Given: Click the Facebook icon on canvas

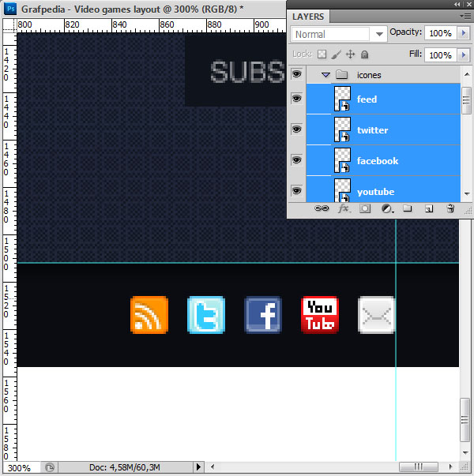Looking at the screenshot, I should tap(263, 315).
